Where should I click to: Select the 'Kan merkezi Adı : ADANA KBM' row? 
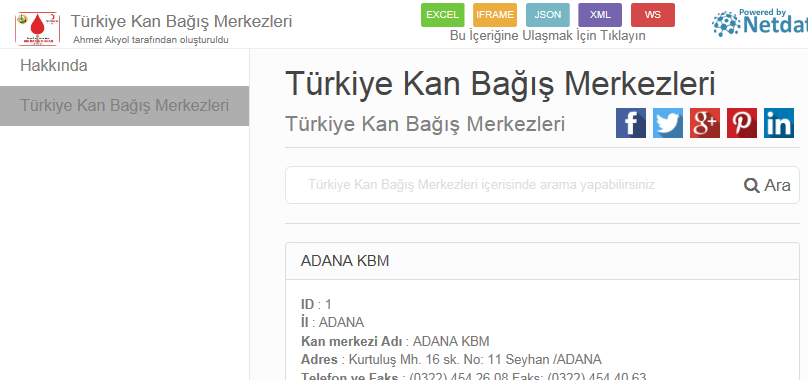[x=395, y=341]
